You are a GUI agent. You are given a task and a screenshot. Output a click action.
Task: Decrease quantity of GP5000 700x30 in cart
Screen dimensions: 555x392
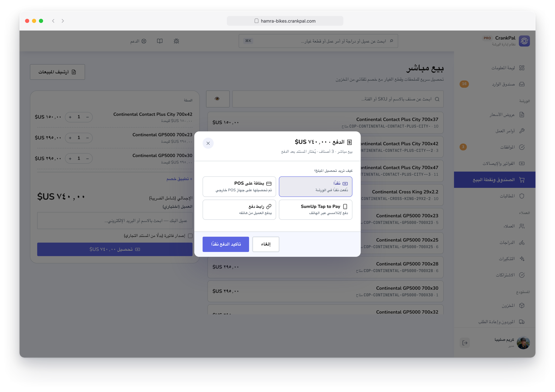click(87, 158)
